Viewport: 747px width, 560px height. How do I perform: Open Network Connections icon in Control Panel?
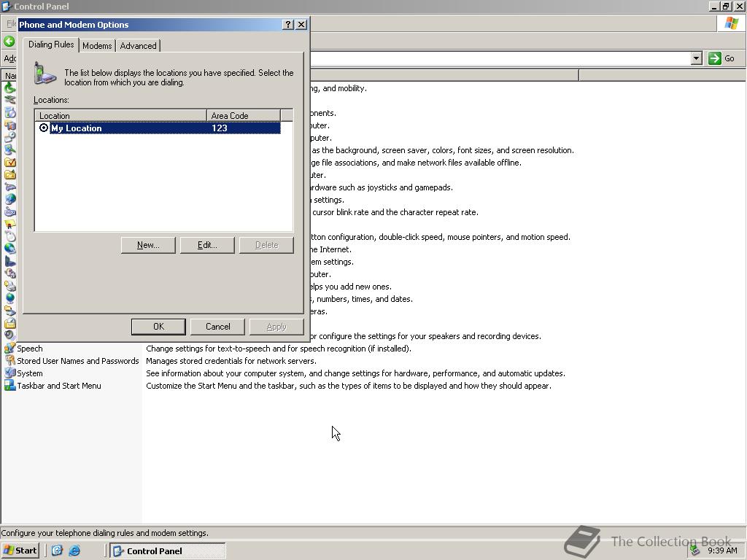10,249
